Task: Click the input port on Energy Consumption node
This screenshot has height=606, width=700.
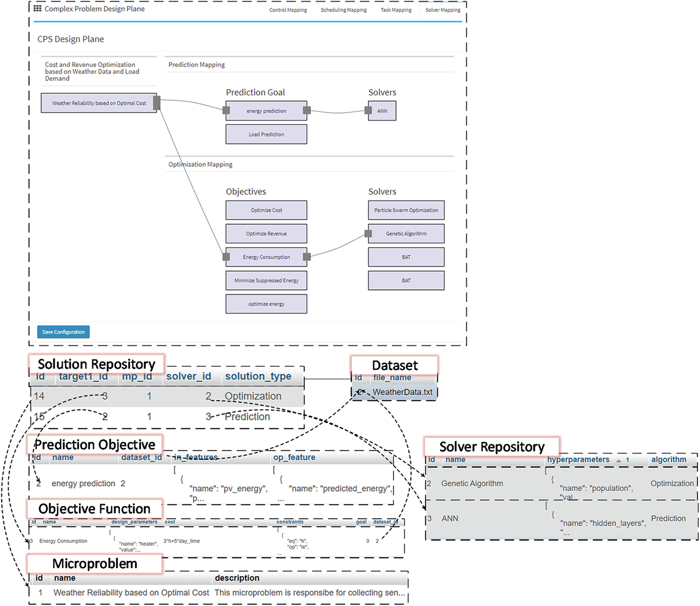Action: 226,257
